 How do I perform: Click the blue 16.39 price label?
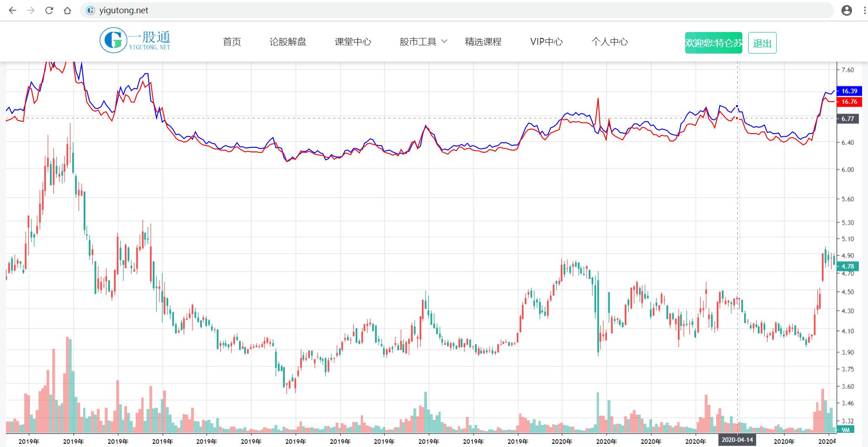(849, 91)
